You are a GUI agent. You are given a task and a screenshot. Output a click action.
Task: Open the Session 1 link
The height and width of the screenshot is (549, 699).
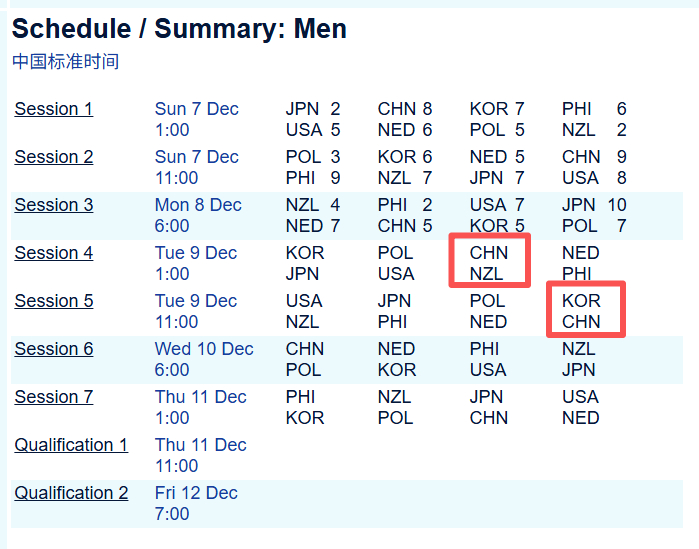53,109
